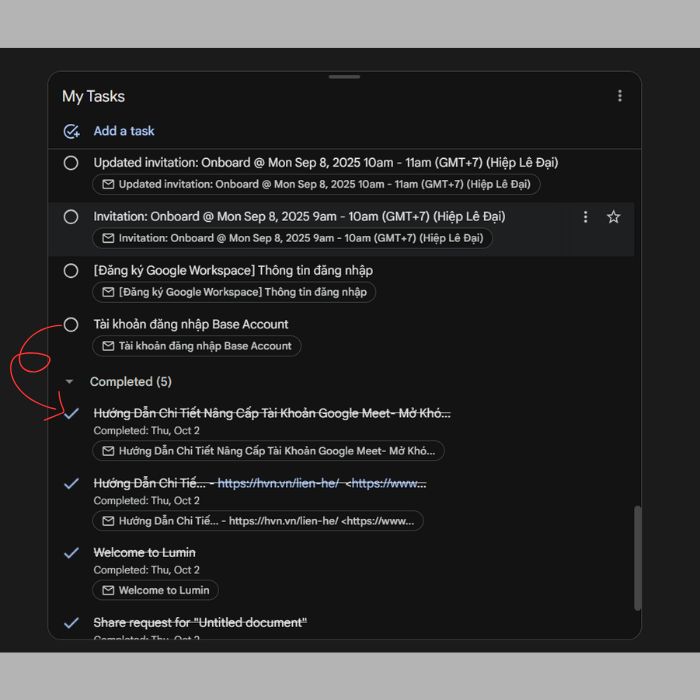Click 'Tài khoản đăng nhập Base Account' task title
The width and height of the screenshot is (700, 700).
[191, 324]
